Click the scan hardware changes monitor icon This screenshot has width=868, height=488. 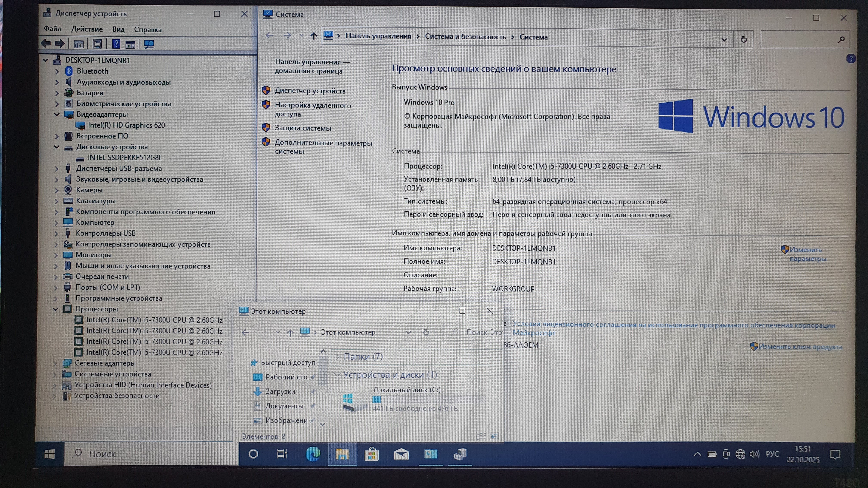click(x=149, y=44)
